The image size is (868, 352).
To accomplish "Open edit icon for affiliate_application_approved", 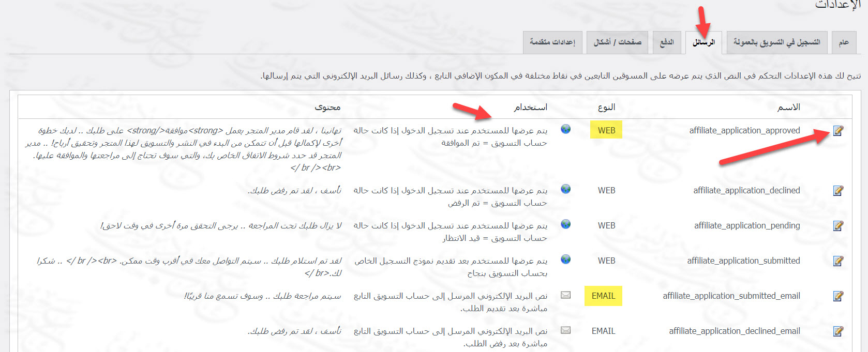I will pyautogui.click(x=838, y=131).
